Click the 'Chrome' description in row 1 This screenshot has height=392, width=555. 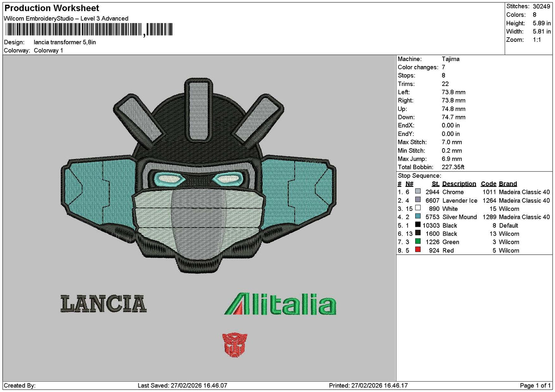[x=453, y=192]
